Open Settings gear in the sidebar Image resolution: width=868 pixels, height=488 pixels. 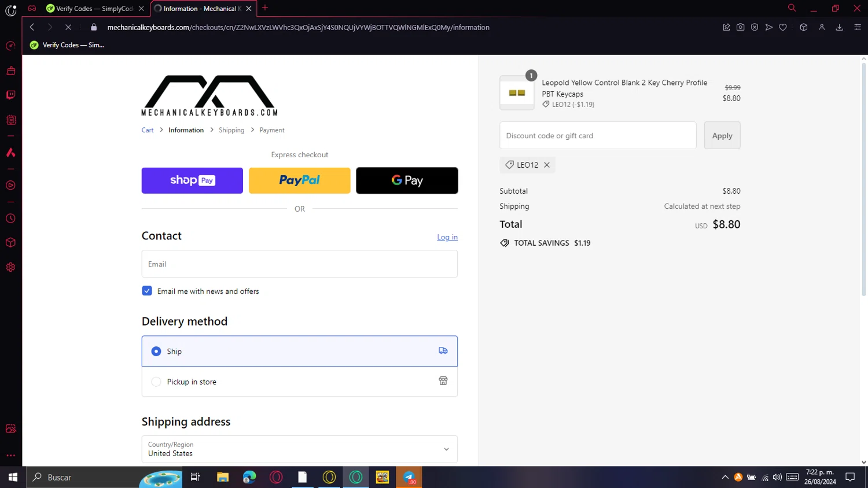(10, 267)
